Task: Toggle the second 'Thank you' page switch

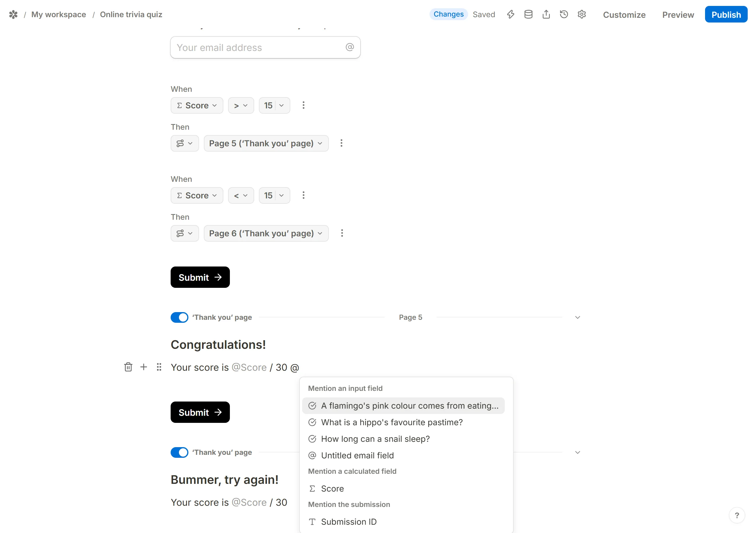Action: [180, 452]
